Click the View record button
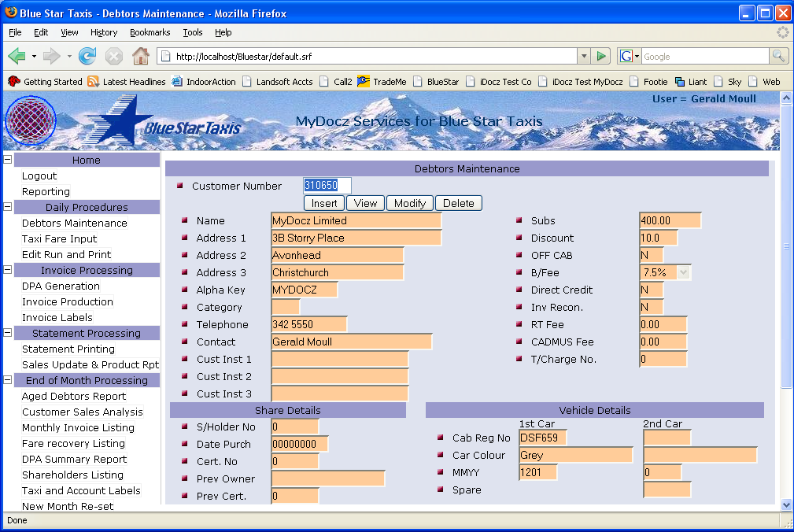Viewport: 794px width, 532px height. pyautogui.click(x=365, y=203)
